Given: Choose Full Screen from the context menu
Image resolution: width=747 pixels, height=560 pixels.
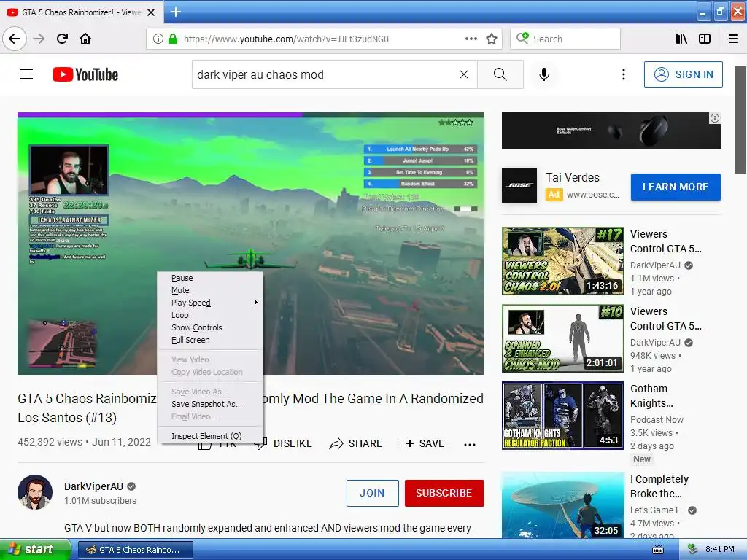Looking at the screenshot, I should (x=210, y=340).
